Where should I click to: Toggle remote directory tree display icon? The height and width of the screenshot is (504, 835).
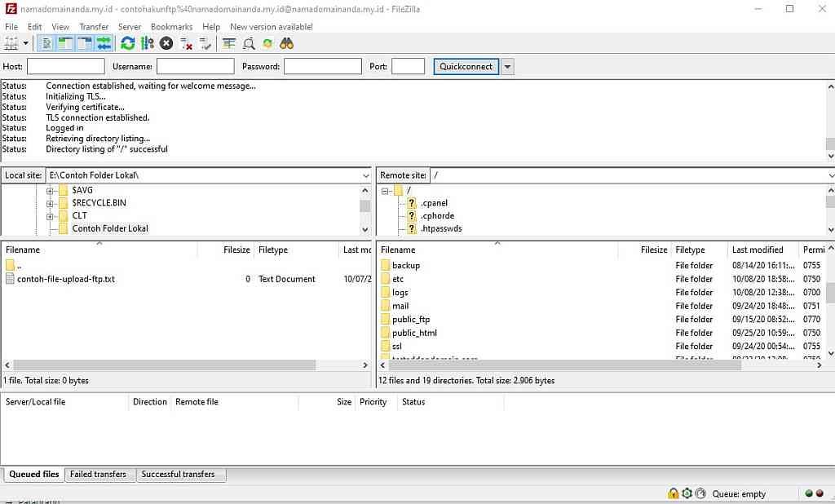85,44
